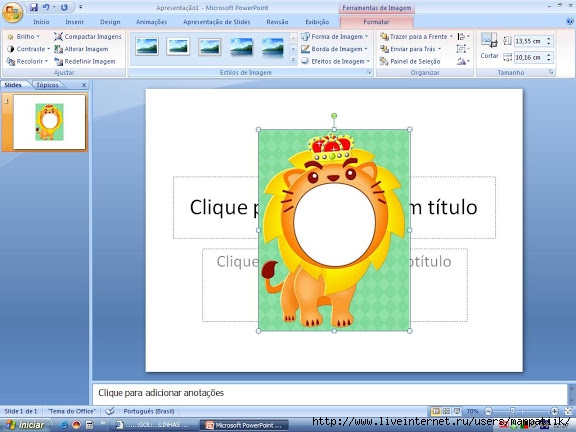Select the Revisão tab
The width and height of the screenshot is (576, 432).
coord(277,22)
